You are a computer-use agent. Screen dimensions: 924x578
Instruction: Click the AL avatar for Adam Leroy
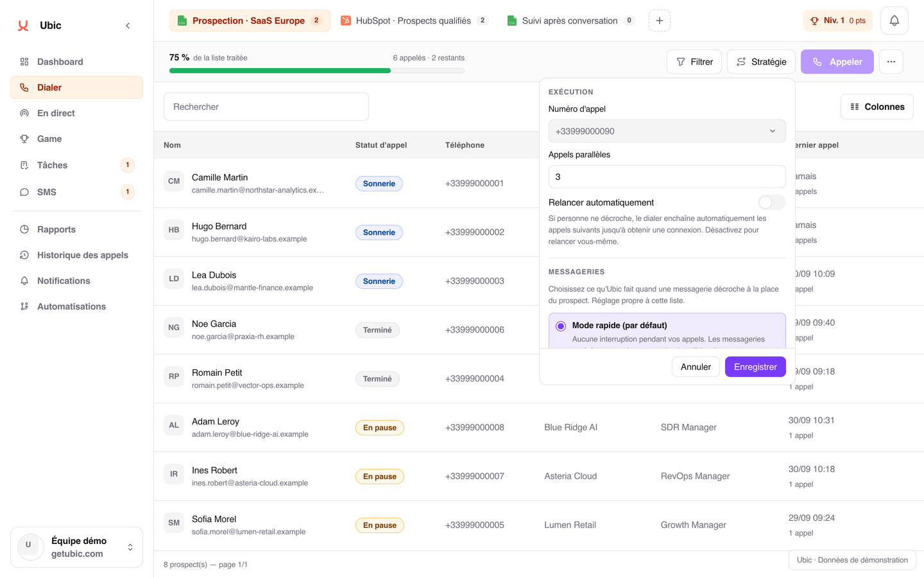(174, 425)
